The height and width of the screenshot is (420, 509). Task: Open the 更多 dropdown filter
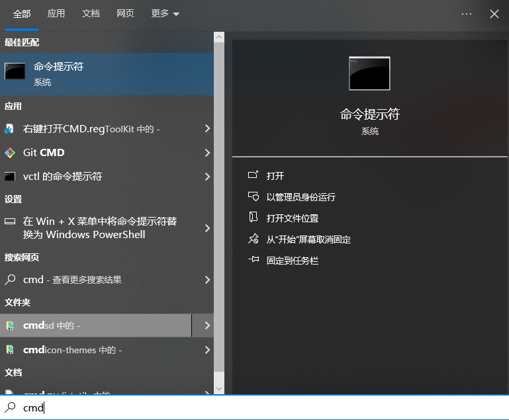point(165,14)
